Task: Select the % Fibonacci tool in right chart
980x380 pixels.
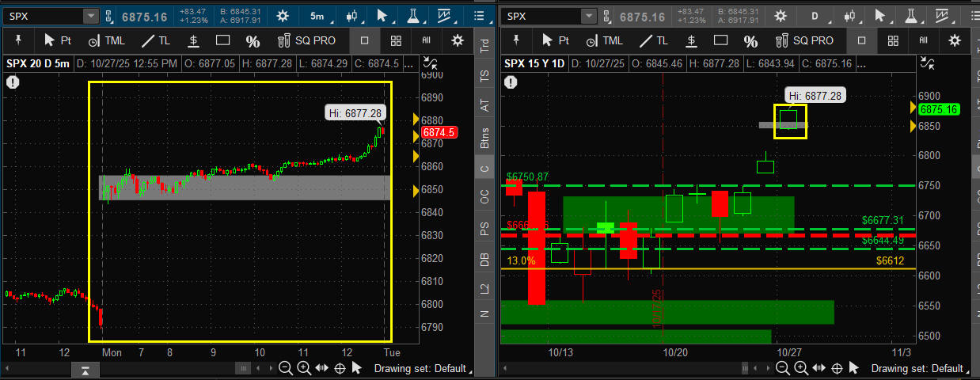Action: point(750,40)
